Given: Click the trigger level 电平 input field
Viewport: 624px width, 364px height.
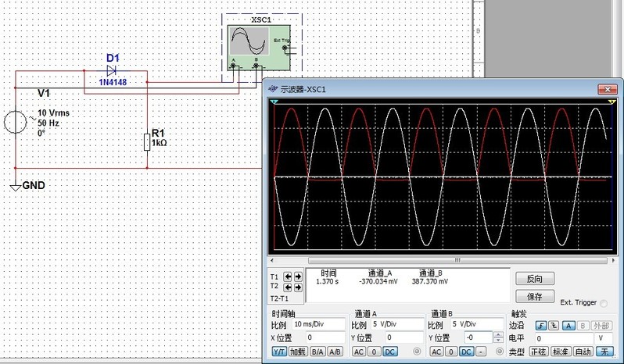Looking at the screenshot, I should click(563, 338).
